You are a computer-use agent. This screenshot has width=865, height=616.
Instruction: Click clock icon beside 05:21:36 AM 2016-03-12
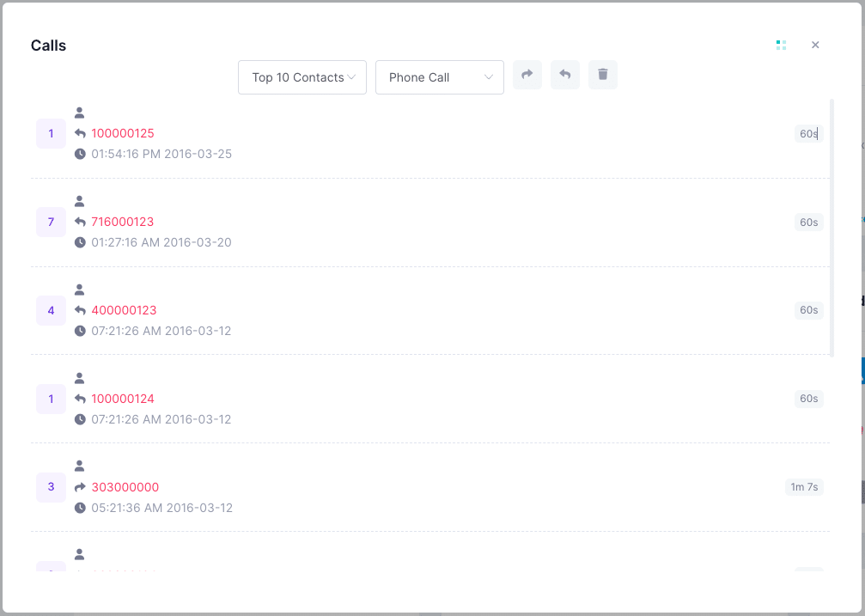tap(80, 508)
